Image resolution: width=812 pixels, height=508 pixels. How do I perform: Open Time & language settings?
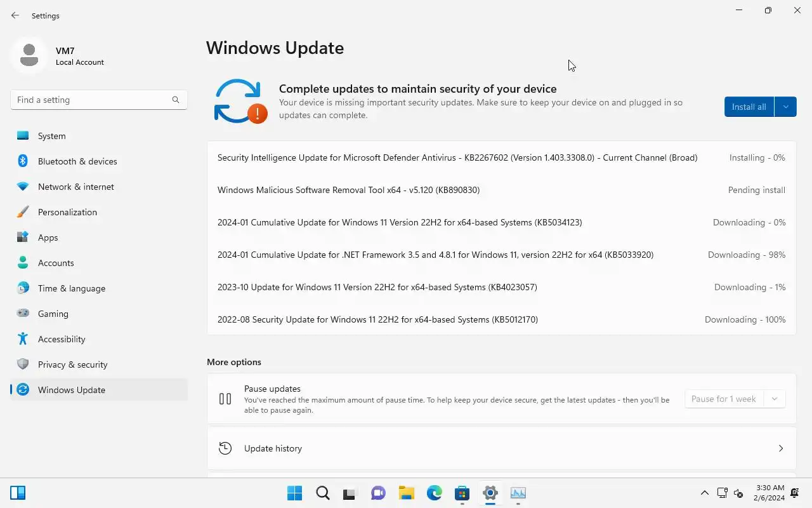coord(99,288)
